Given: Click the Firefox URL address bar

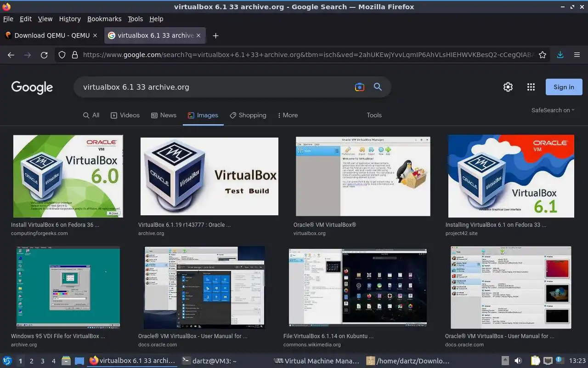Looking at the screenshot, I should (x=308, y=55).
